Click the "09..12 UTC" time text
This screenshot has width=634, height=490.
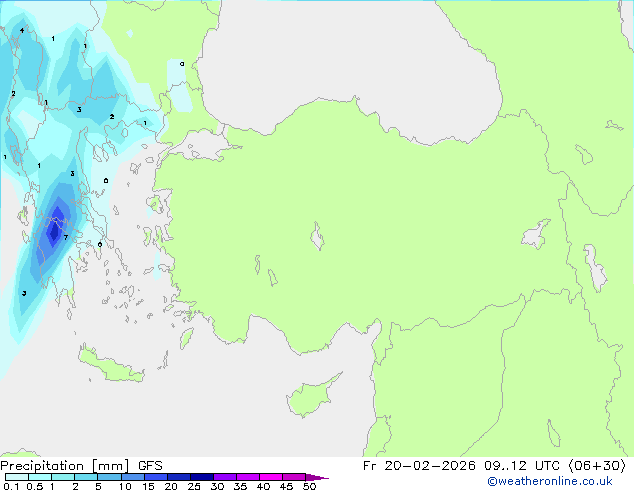tap(522, 466)
